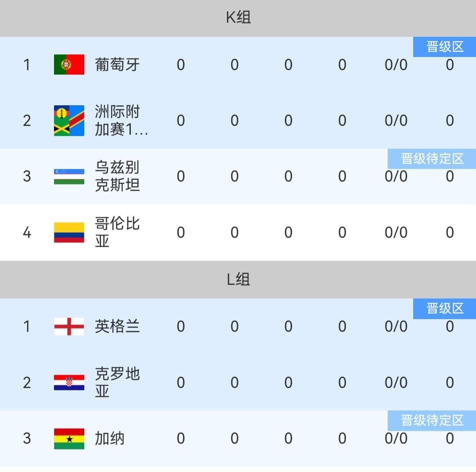The height and width of the screenshot is (472, 476).
Task: Click the Portugal flag icon
Action: point(69,65)
